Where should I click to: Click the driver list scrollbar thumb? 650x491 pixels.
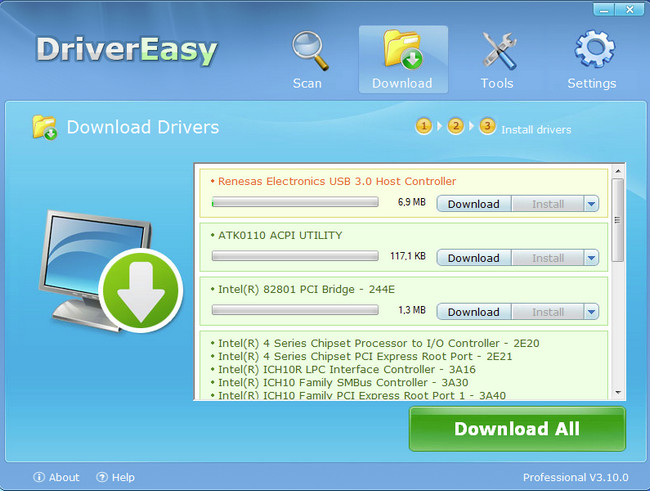tap(618, 220)
